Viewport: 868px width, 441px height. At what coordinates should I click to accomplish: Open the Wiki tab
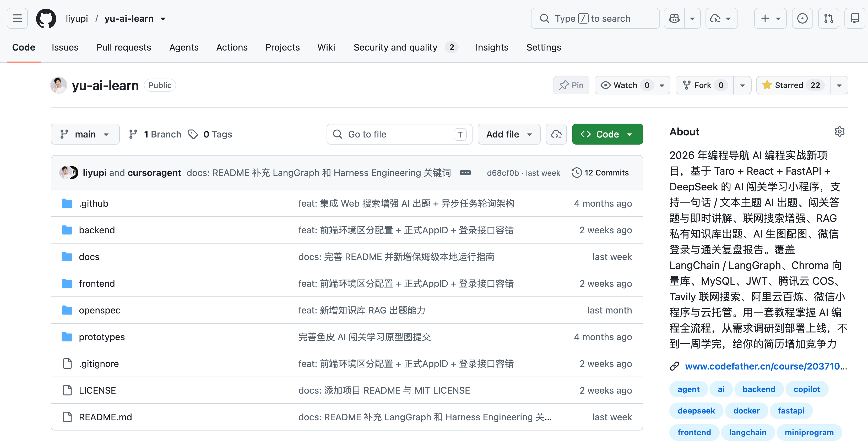(x=326, y=47)
